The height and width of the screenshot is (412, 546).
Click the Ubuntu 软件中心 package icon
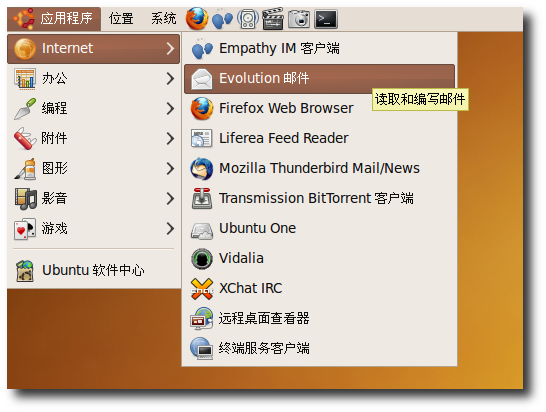coord(25,271)
